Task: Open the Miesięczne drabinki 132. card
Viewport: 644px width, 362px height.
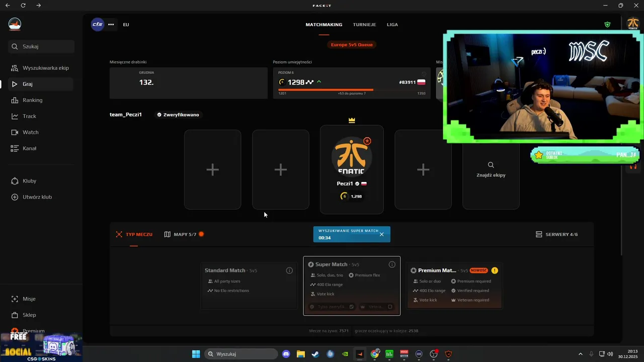Action: point(189,83)
